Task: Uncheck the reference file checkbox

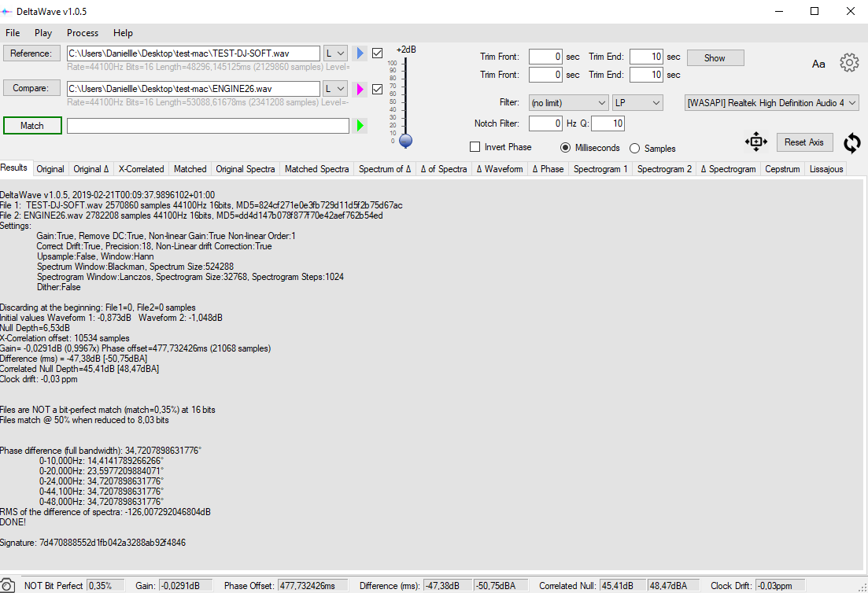Action: point(377,53)
